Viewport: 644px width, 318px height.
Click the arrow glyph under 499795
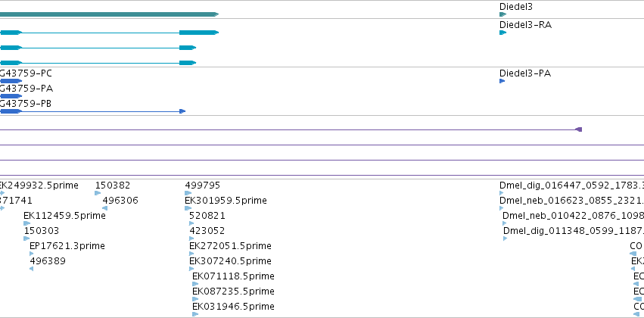(188, 193)
